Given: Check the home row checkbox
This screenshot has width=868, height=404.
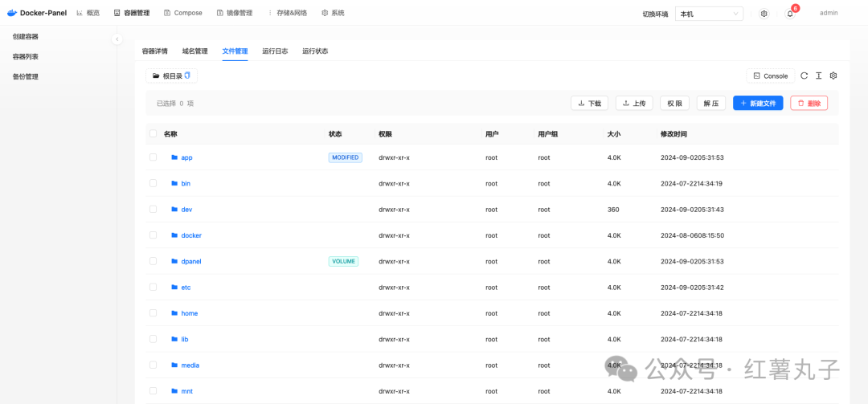Looking at the screenshot, I should (x=154, y=313).
